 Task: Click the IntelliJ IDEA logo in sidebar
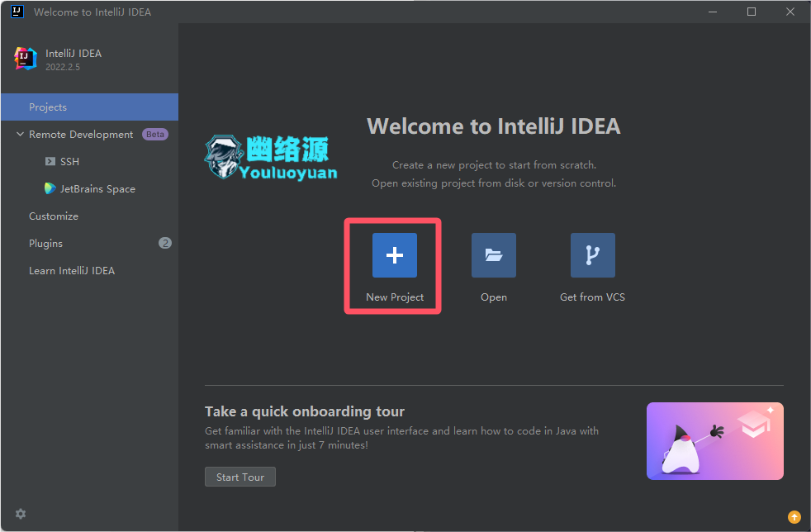[x=26, y=59]
